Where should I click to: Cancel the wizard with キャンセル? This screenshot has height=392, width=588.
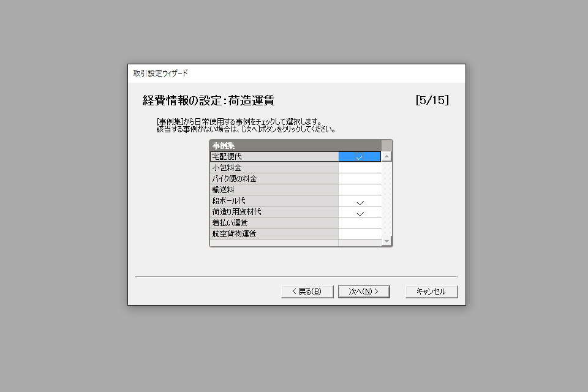[x=431, y=292]
